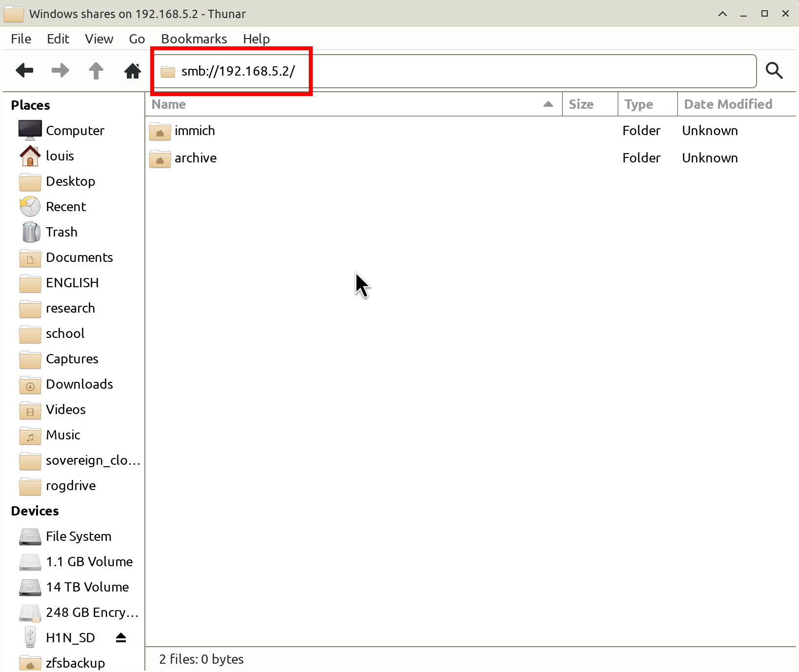Viewport: 799px width, 672px height.
Task: Open search with magnifier icon
Action: [x=774, y=71]
